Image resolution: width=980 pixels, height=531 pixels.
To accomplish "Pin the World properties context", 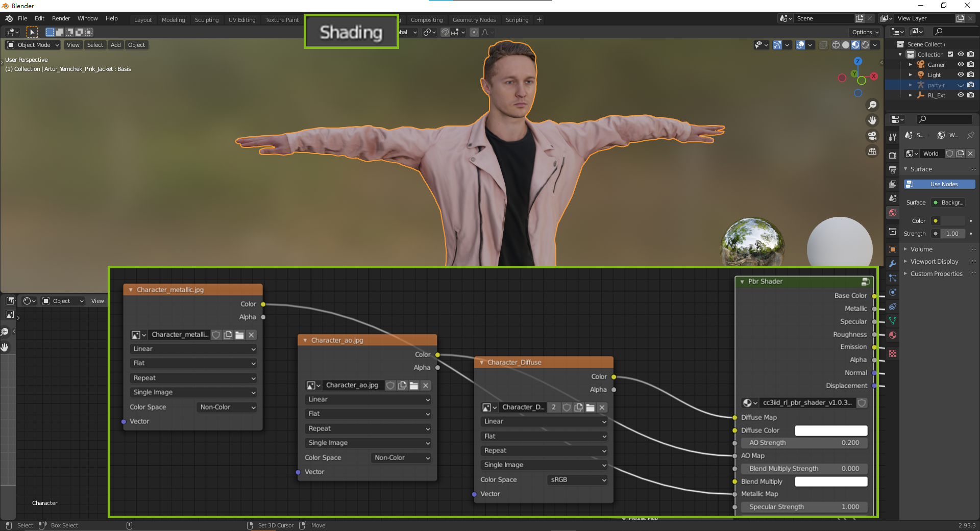I will tap(970, 135).
